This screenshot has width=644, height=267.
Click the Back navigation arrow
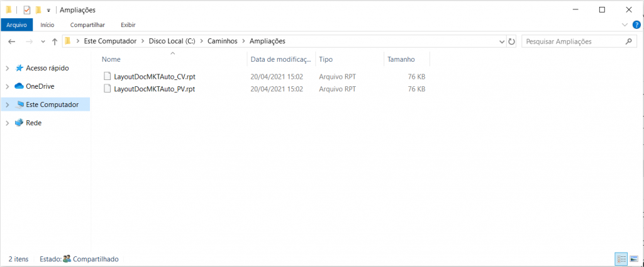tap(12, 42)
